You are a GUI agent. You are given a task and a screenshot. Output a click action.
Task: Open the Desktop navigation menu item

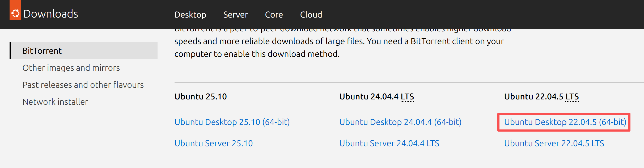[190, 15]
